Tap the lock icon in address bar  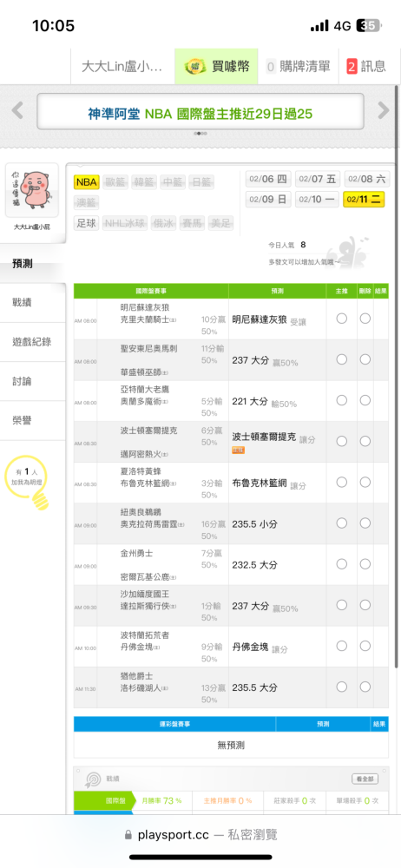click(128, 835)
